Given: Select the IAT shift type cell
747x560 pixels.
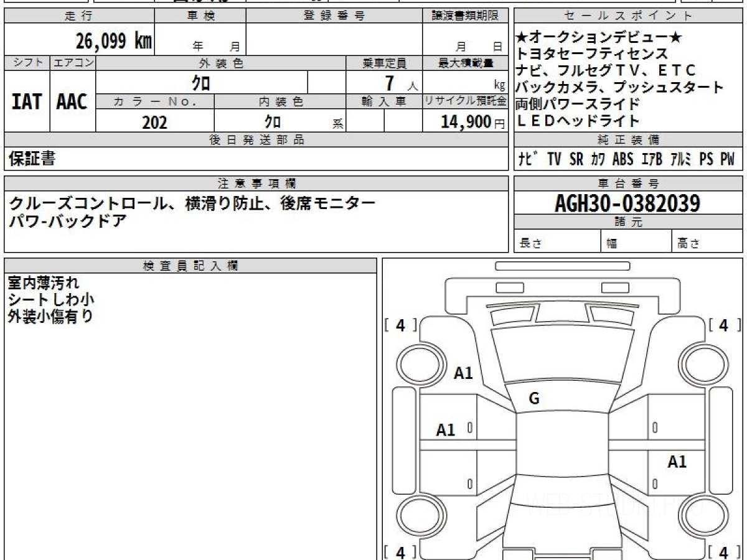Looking at the screenshot, I should 27,101.
